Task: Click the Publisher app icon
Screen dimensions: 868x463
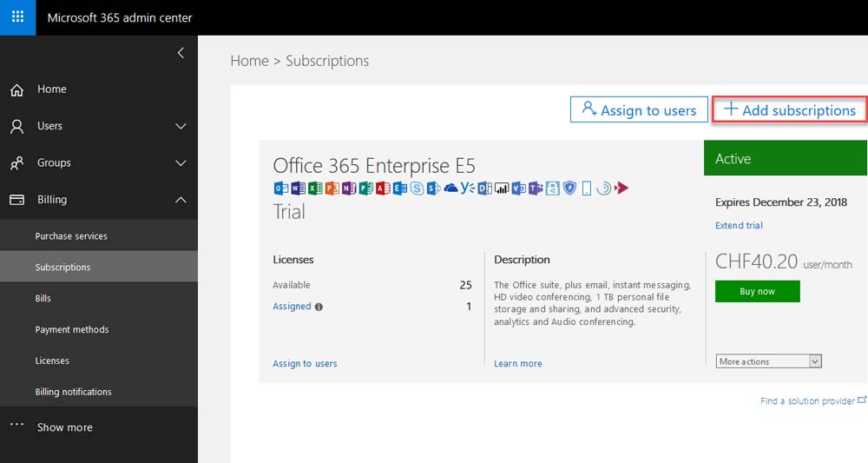Action: pyautogui.click(x=366, y=189)
